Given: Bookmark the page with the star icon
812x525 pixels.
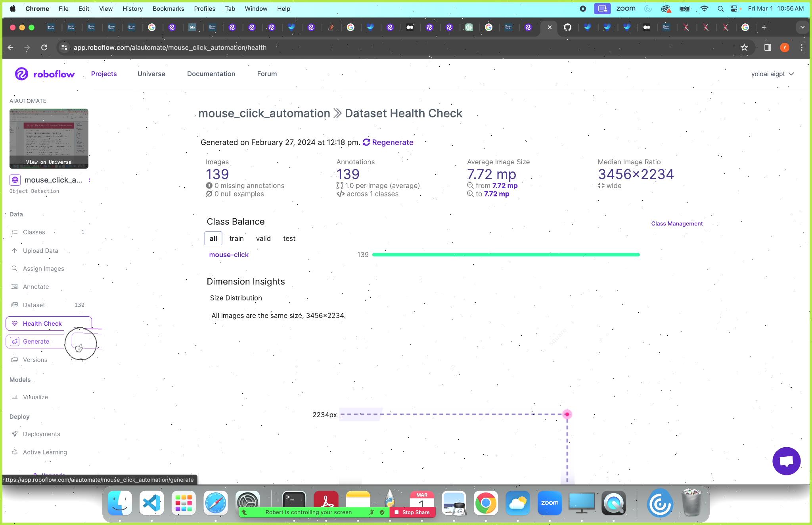Looking at the screenshot, I should point(744,48).
